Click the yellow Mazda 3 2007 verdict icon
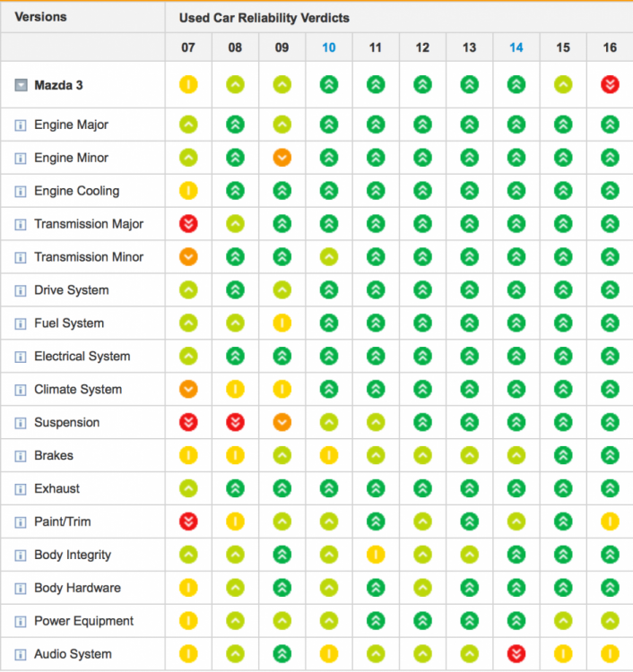 click(188, 85)
